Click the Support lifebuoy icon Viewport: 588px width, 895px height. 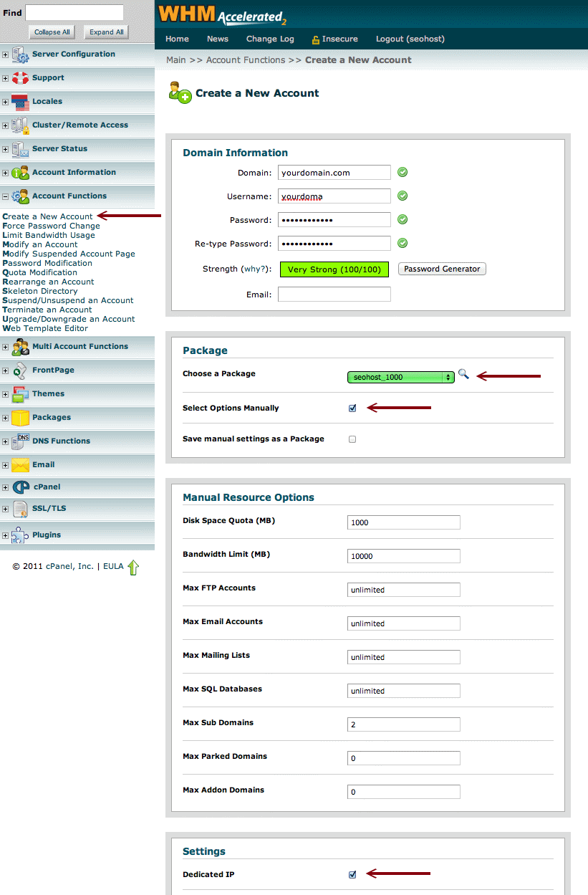point(20,78)
